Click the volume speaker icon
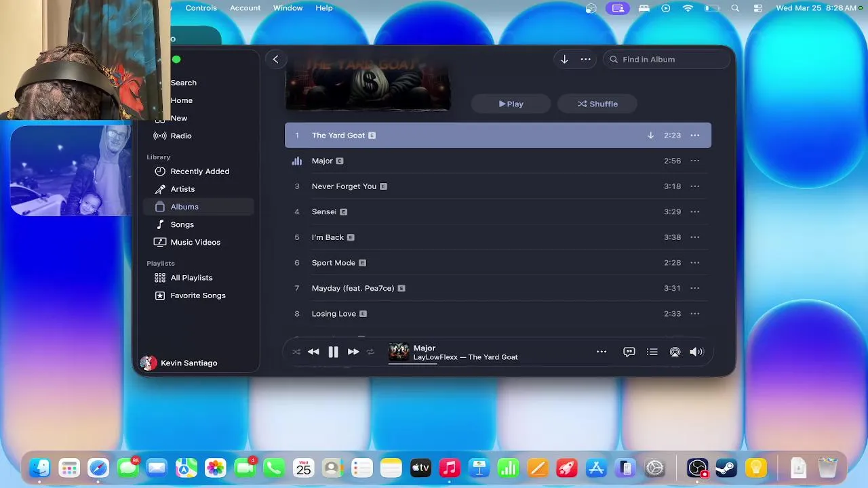This screenshot has width=868, height=488. click(696, 352)
